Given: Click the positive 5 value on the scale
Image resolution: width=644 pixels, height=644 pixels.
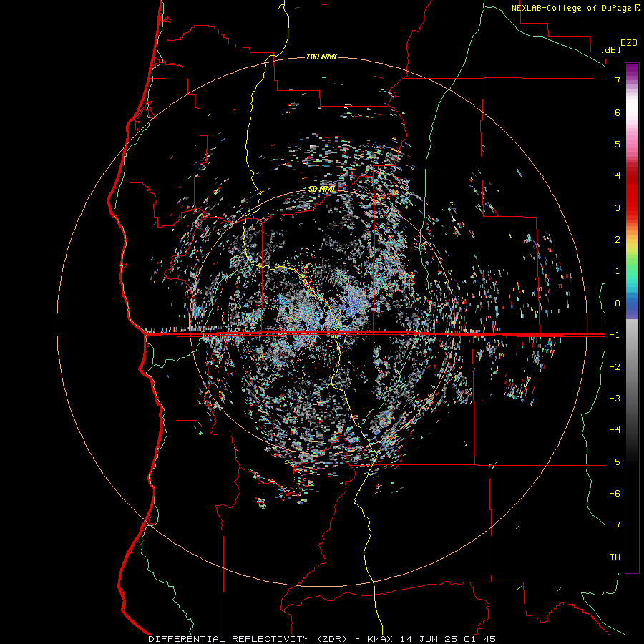Looking at the screenshot, I should 618,144.
